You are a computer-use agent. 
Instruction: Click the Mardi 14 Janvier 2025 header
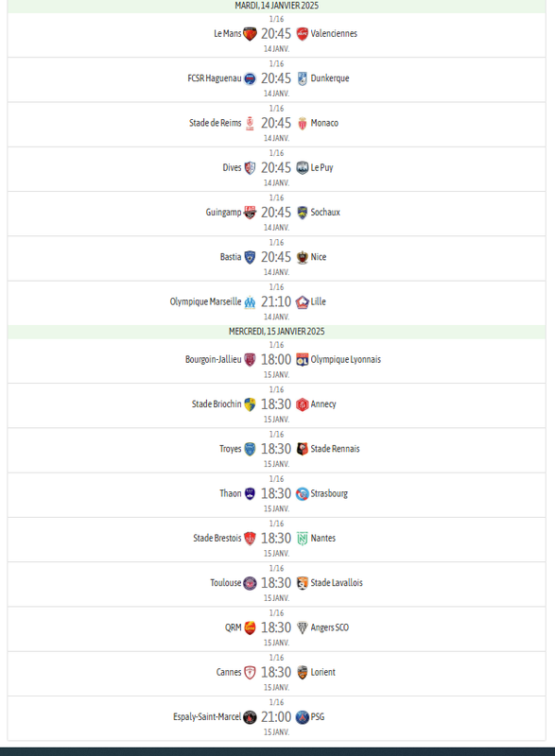click(x=276, y=6)
